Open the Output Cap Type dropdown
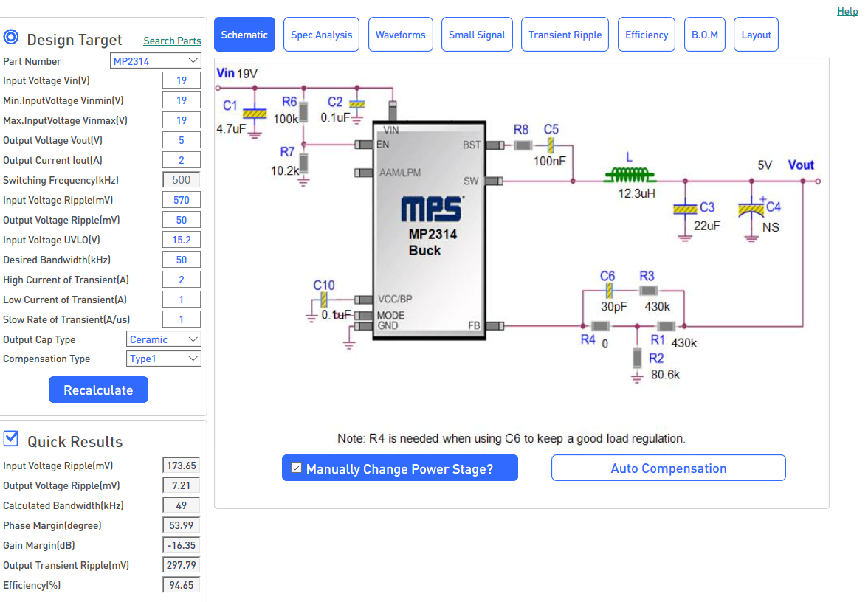 (x=164, y=339)
